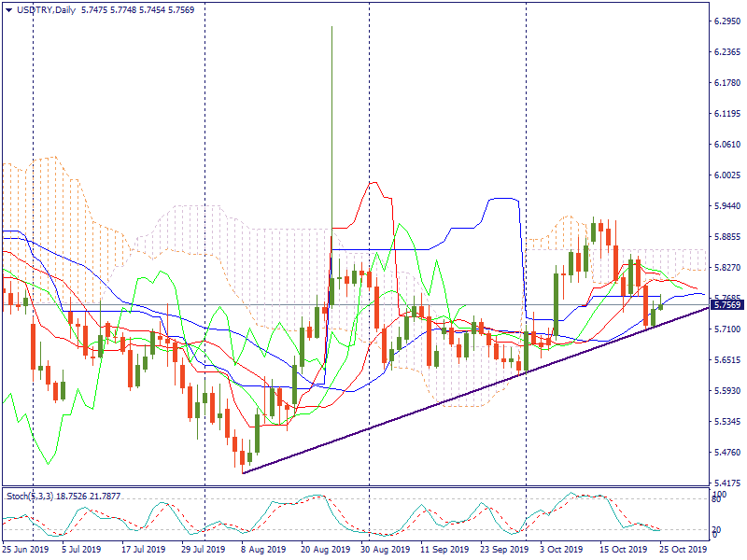Click the 5.8855 price axis label

(x=726, y=236)
